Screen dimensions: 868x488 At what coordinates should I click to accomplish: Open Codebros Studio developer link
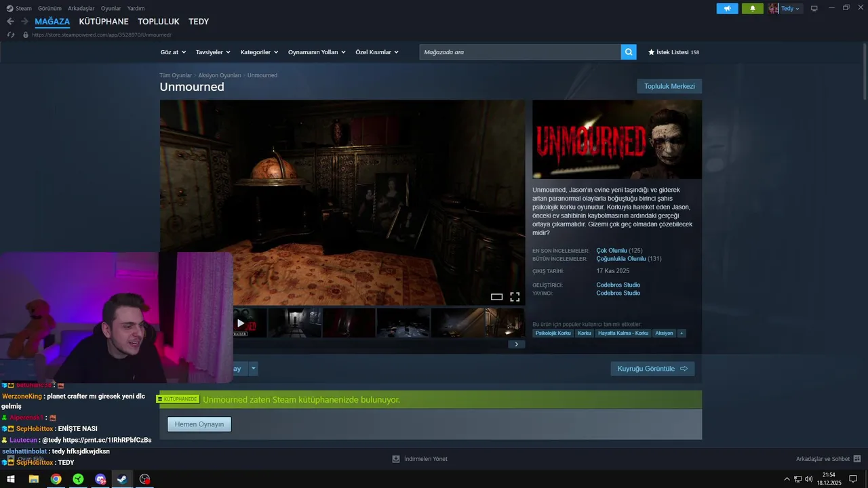click(618, 285)
